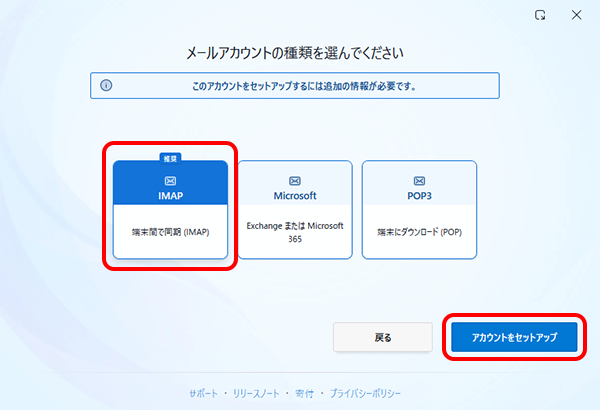Click the window restore icon at top right
The width and height of the screenshot is (600, 410).
point(540,15)
